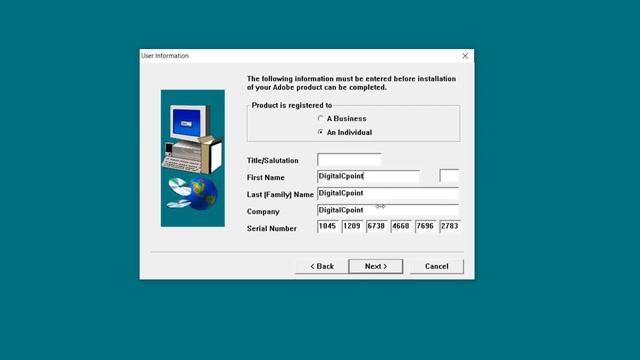Click into the Company field
This screenshot has width=640, height=360.
coord(388,210)
